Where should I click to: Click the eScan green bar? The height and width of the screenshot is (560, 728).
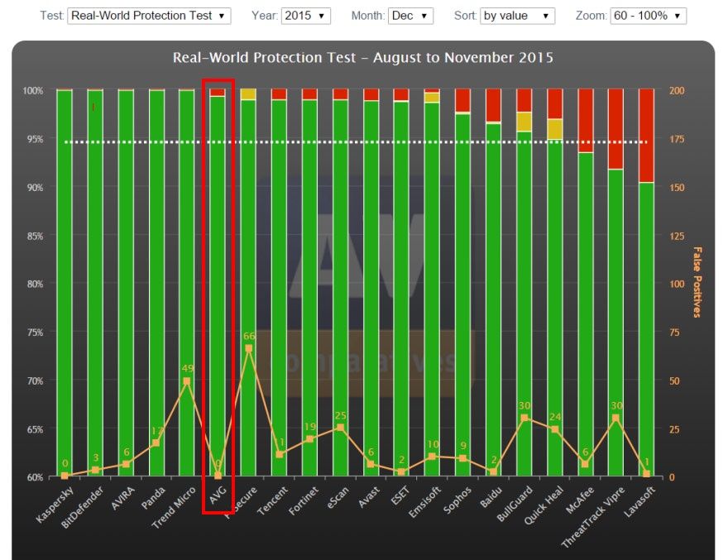point(340,287)
